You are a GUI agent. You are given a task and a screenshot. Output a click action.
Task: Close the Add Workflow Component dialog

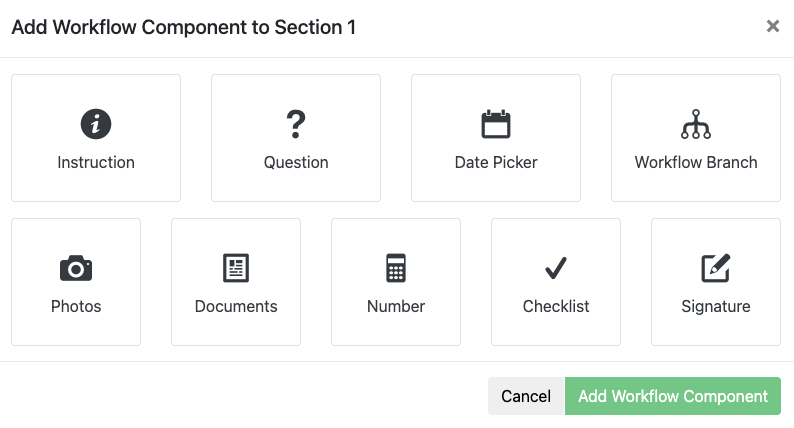click(x=773, y=26)
